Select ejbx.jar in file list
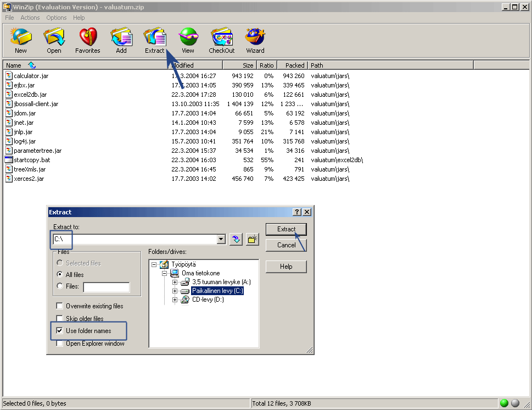The width and height of the screenshot is (532, 410). 24,85
